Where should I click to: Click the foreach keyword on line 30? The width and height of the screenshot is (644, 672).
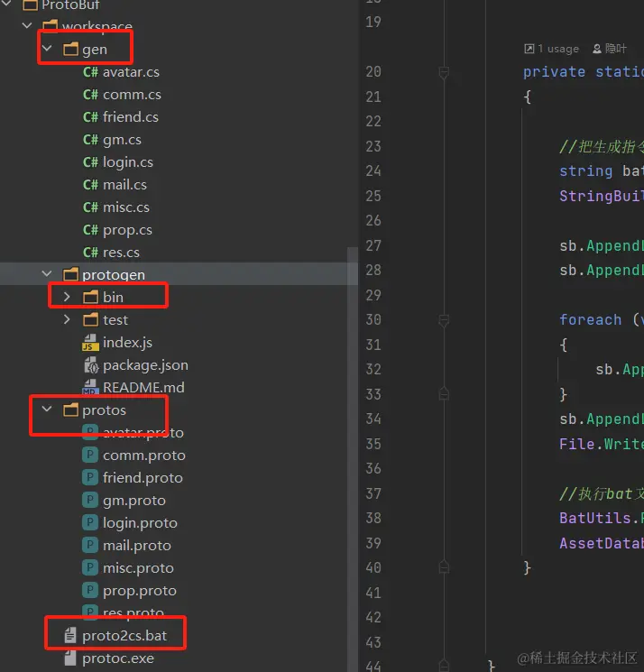(x=591, y=319)
